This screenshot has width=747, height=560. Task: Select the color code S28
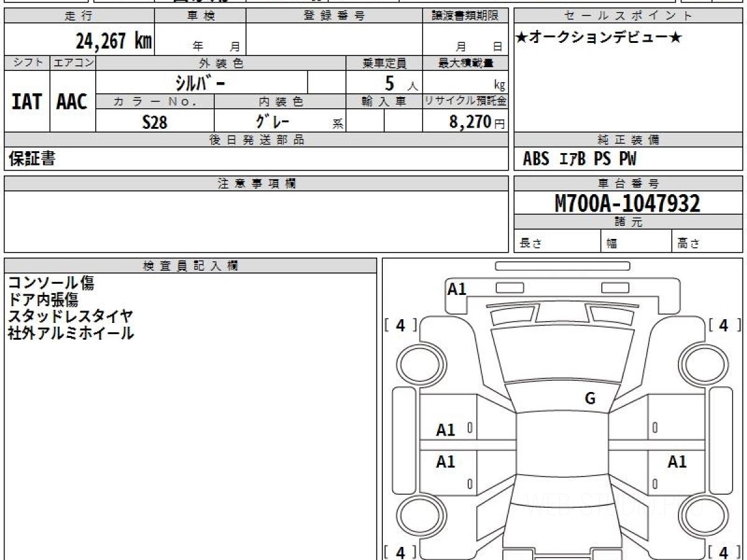click(155, 122)
